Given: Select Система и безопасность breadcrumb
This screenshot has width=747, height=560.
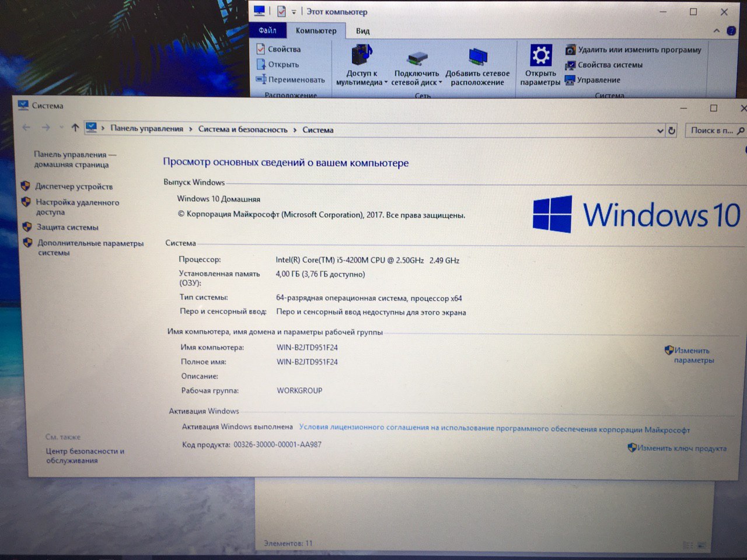Looking at the screenshot, I should (x=243, y=129).
